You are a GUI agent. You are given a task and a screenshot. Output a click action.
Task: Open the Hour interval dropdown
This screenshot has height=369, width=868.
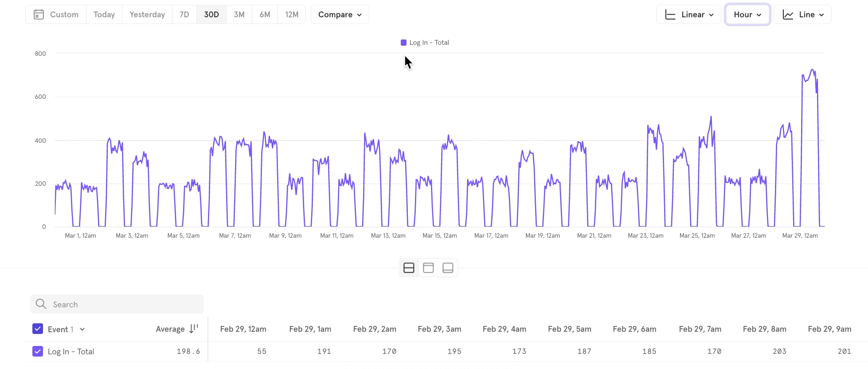point(747,15)
